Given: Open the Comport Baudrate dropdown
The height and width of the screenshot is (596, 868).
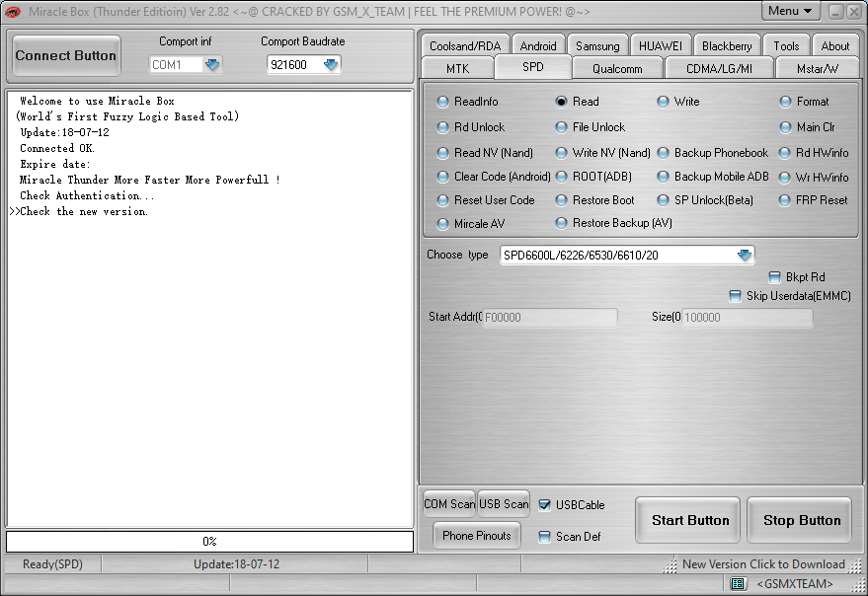Looking at the screenshot, I should tap(330, 64).
